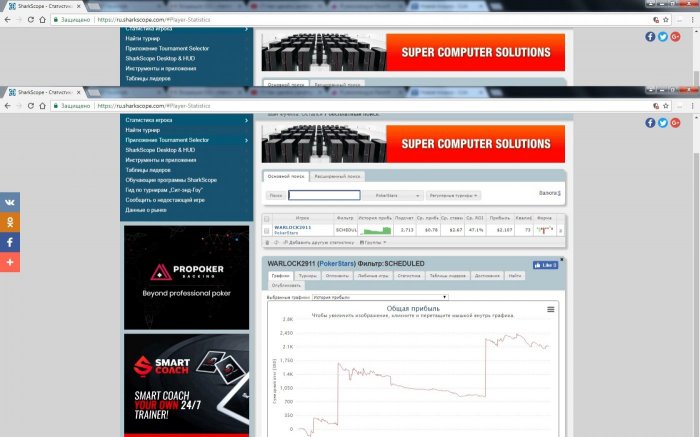Click the green profit history sparkline
This screenshot has height=437, width=700.
[375, 230]
